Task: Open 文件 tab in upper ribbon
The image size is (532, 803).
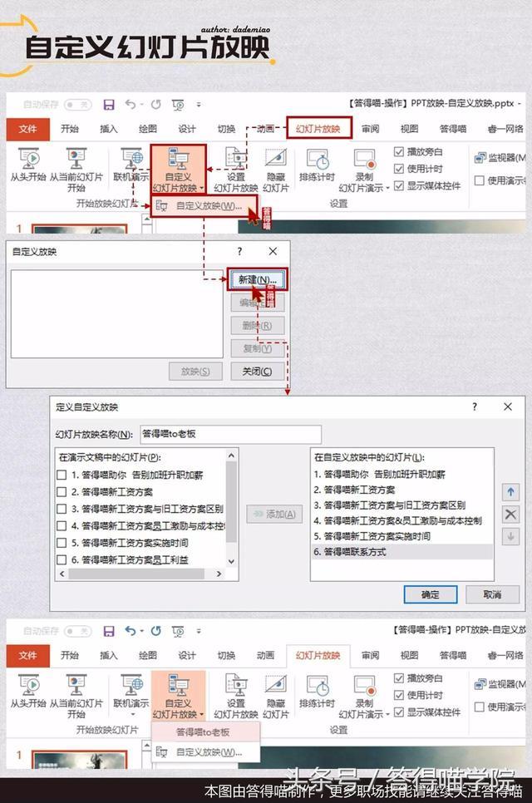Action: pos(27,129)
